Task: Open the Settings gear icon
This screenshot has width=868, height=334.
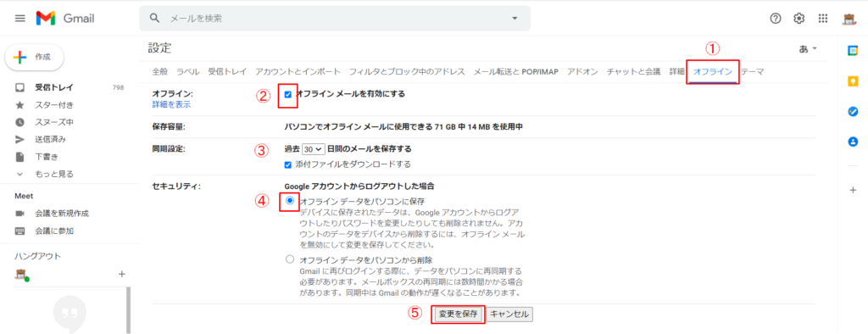Action: (798, 19)
